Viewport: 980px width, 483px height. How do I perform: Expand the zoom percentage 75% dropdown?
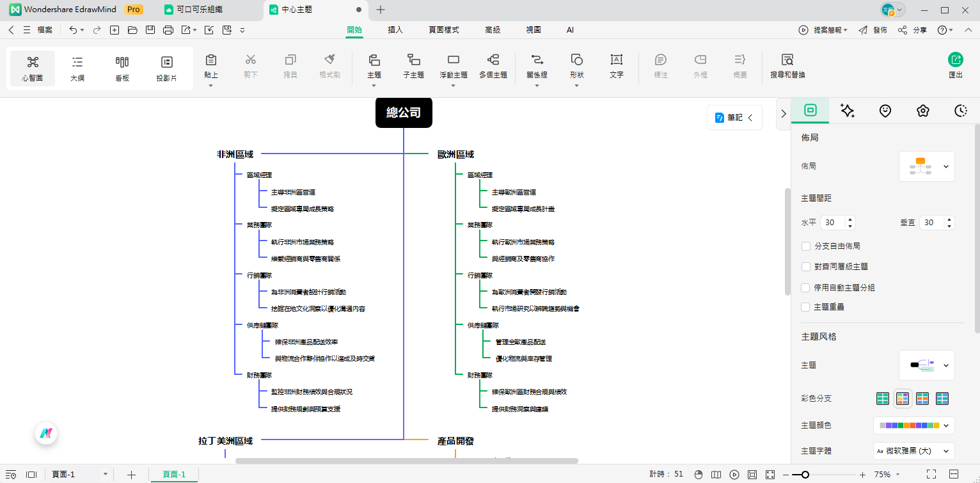coord(890,474)
